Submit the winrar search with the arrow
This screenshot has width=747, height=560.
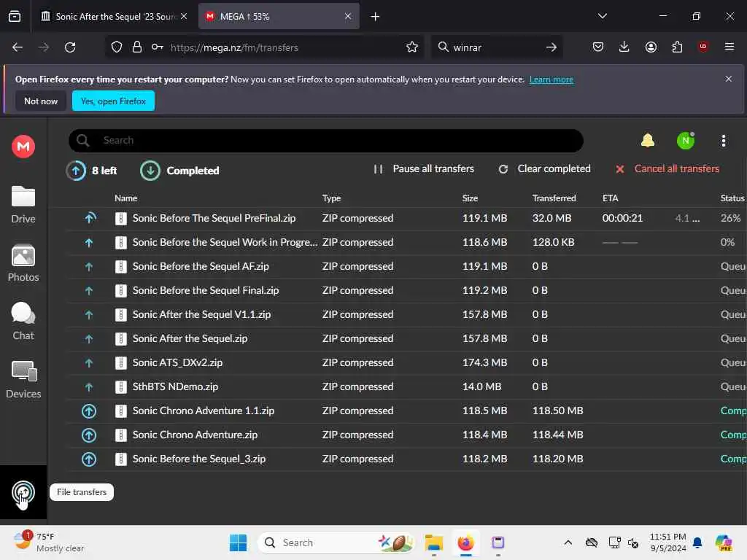coord(551,47)
